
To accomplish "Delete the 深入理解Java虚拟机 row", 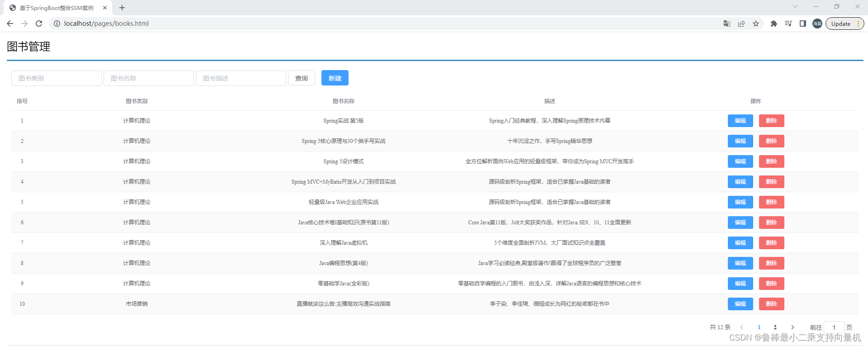I will point(772,243).
